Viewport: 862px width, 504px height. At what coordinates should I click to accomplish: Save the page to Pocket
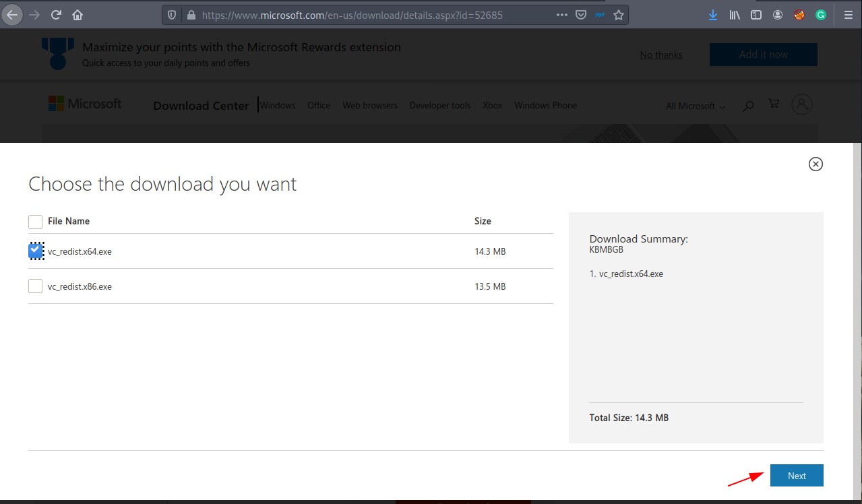click(580, 15)
